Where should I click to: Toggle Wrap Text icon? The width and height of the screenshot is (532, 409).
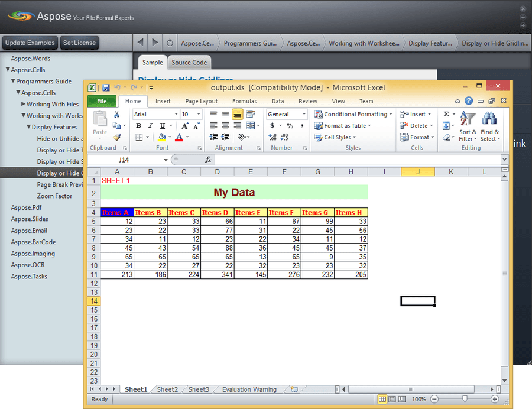pos(251,114)
